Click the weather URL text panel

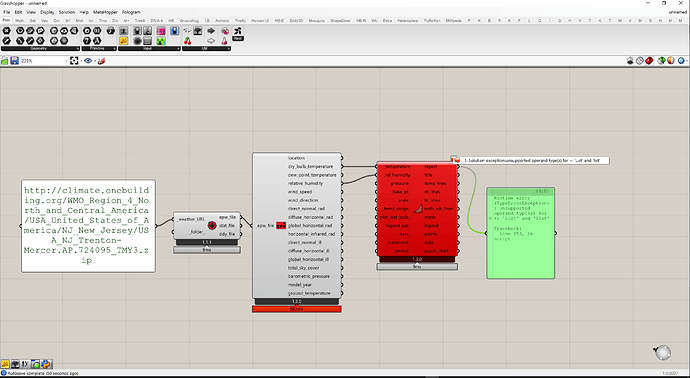pyautogui.click(x=88, y=226)
